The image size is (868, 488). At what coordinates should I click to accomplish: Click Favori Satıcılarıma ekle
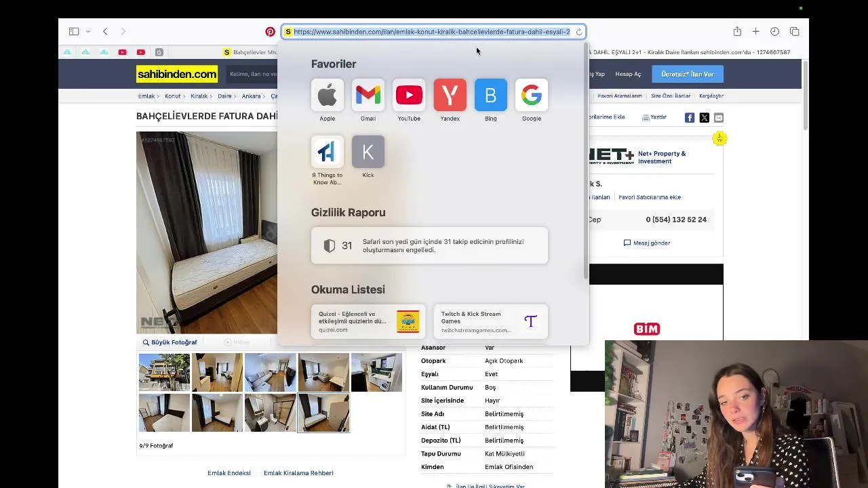pyautogui.click(x=649, y=197)
